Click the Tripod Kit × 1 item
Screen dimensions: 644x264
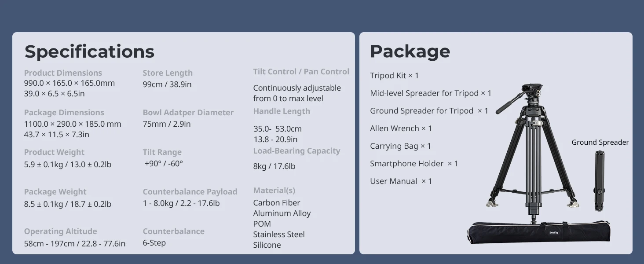(x=394, y=76)
